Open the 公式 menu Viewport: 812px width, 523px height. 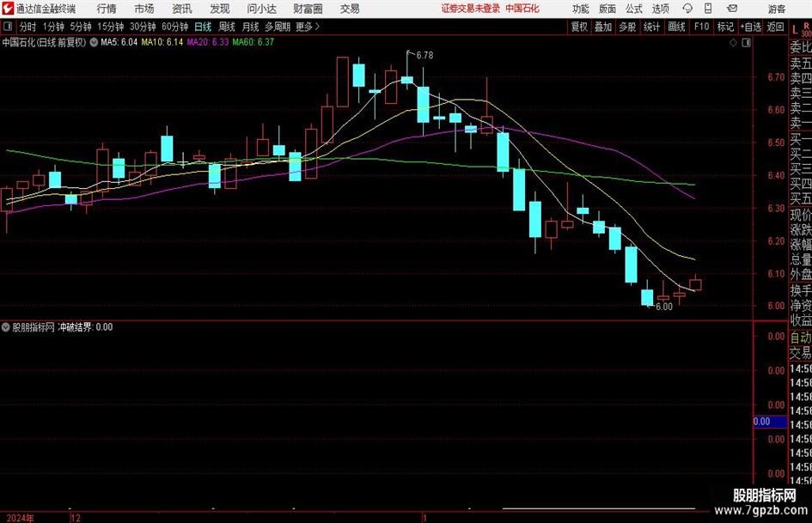(634, 9)
